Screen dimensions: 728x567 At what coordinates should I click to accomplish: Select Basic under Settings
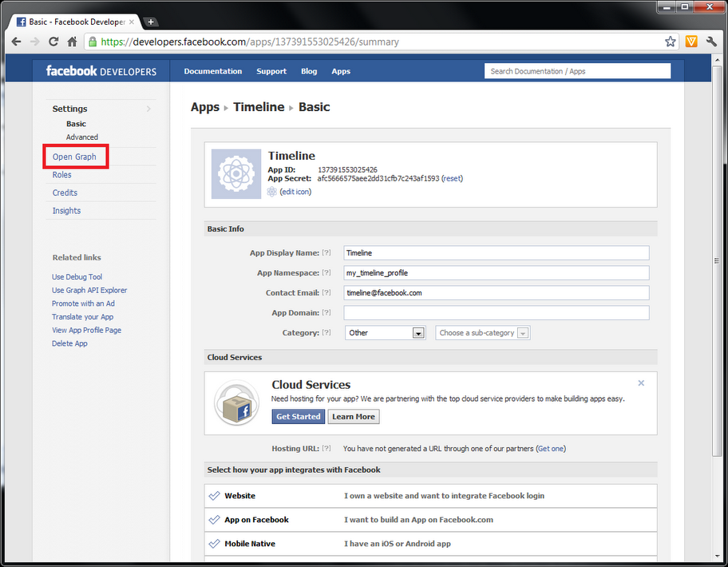coord(76,124)
